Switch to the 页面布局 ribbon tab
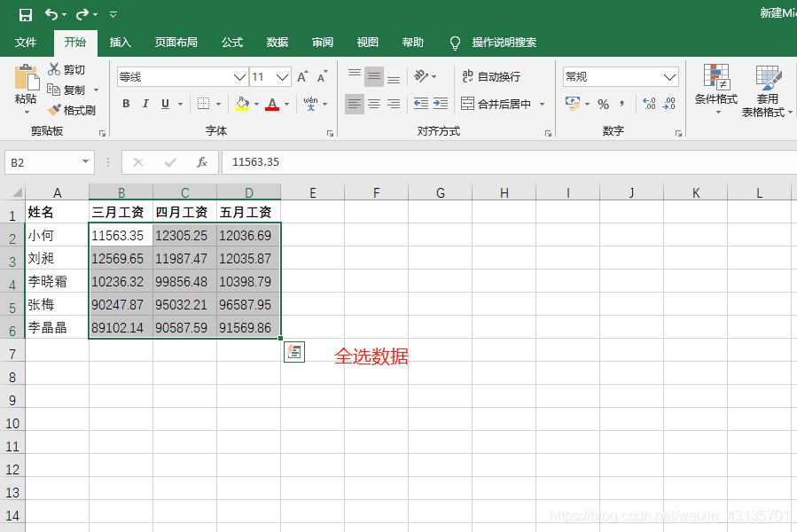The width and height of the screenshot is (797, 532). 176,43
